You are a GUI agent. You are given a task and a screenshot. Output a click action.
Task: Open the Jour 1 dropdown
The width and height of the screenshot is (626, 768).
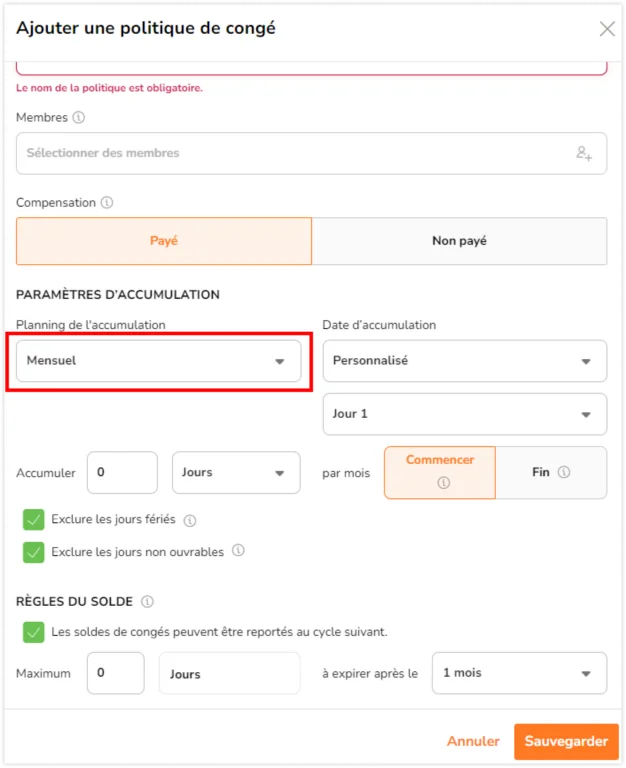pos(465,414)
